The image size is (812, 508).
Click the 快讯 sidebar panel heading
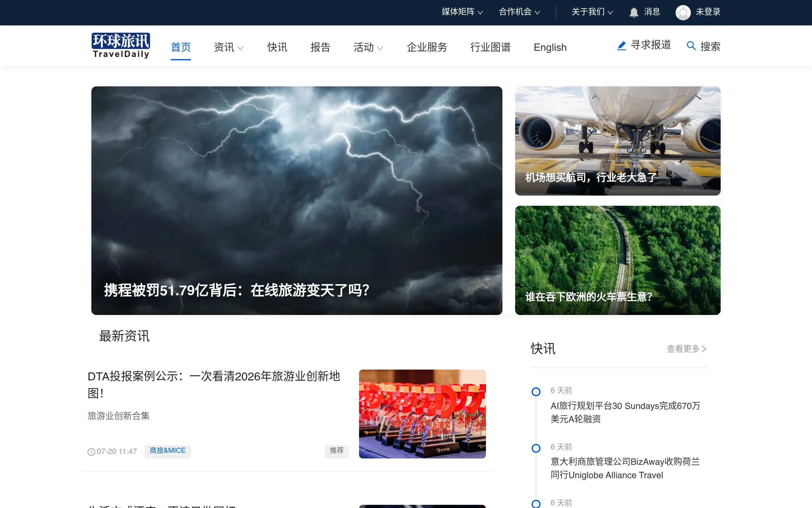pos(543,349)
